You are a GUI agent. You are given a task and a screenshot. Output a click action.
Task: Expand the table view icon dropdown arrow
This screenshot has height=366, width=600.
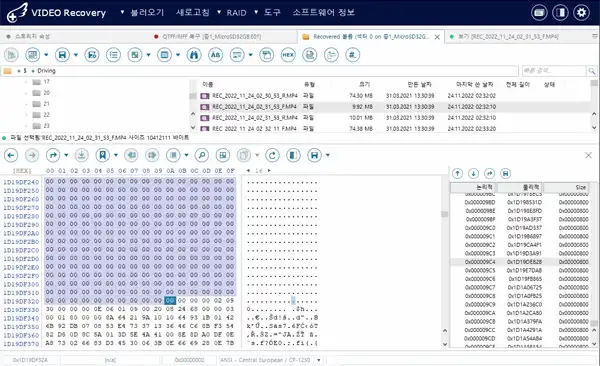tap(46, 55)
